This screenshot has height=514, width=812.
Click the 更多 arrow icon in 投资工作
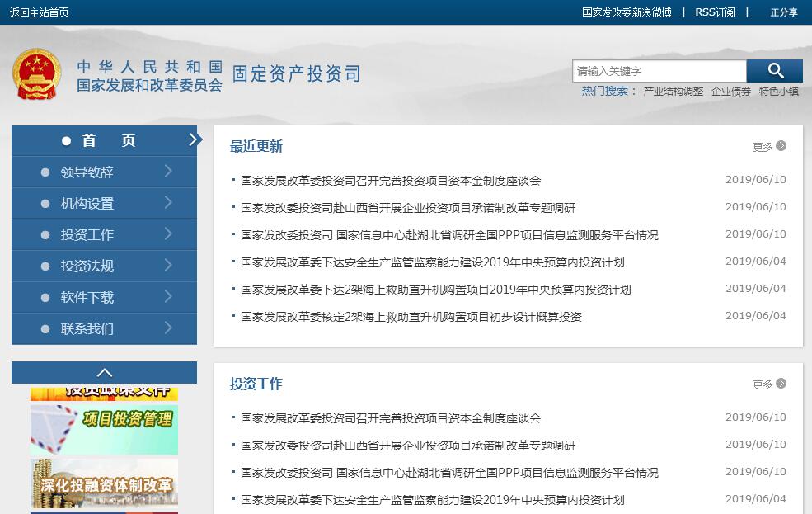coord(781,384)
